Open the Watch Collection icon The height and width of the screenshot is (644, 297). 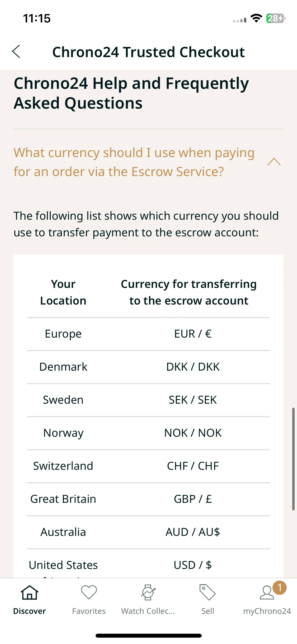[148, 592]
